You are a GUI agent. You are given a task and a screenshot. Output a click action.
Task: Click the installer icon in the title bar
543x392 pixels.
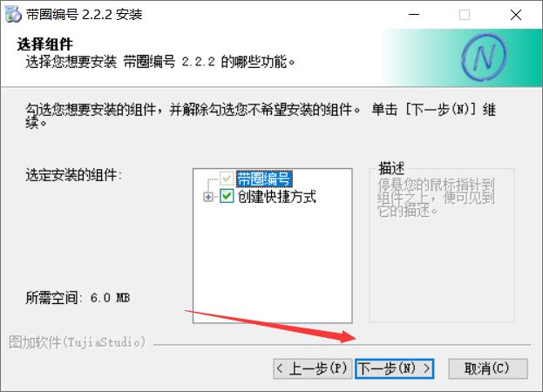click(13, 14)
